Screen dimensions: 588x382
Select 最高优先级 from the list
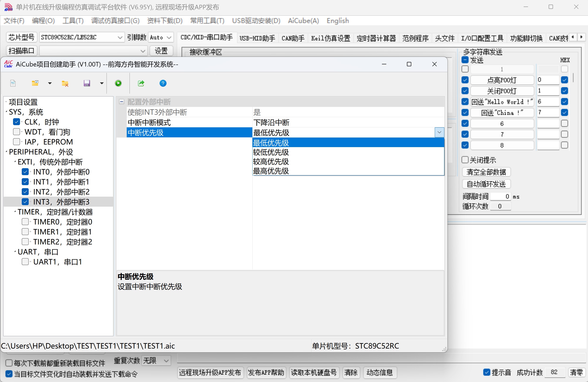(x=348, y=171)
